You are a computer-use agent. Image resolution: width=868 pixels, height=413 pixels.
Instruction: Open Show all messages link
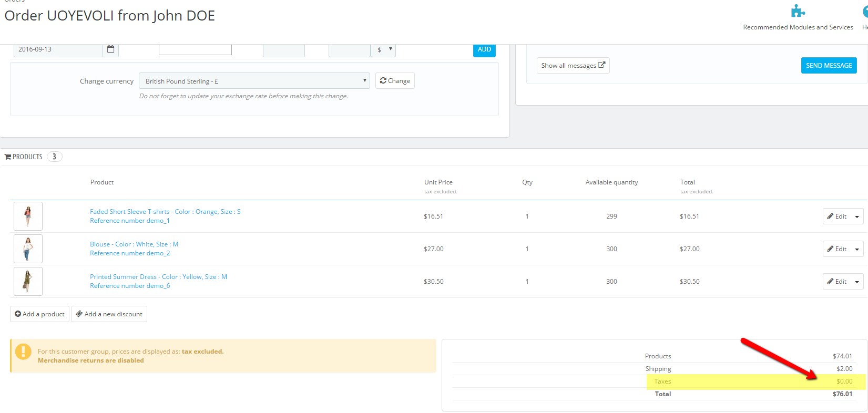573,66
